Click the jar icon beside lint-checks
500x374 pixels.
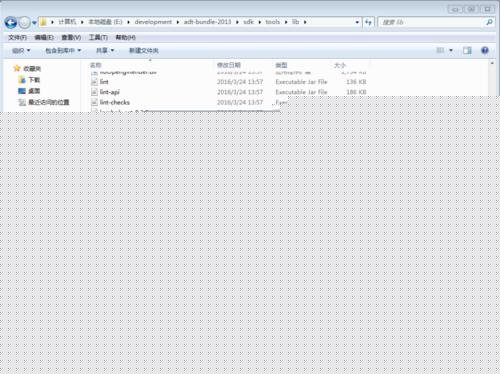(x=94, y=102)
